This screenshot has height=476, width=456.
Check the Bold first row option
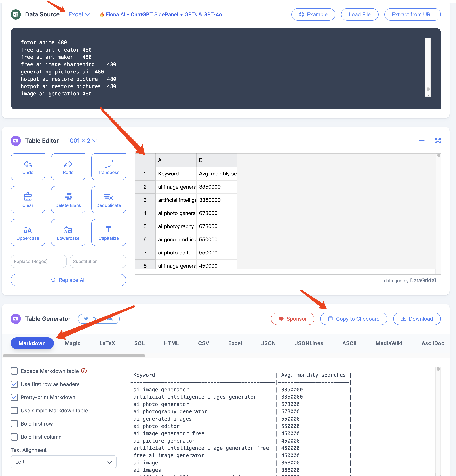[x=14, y=424]
